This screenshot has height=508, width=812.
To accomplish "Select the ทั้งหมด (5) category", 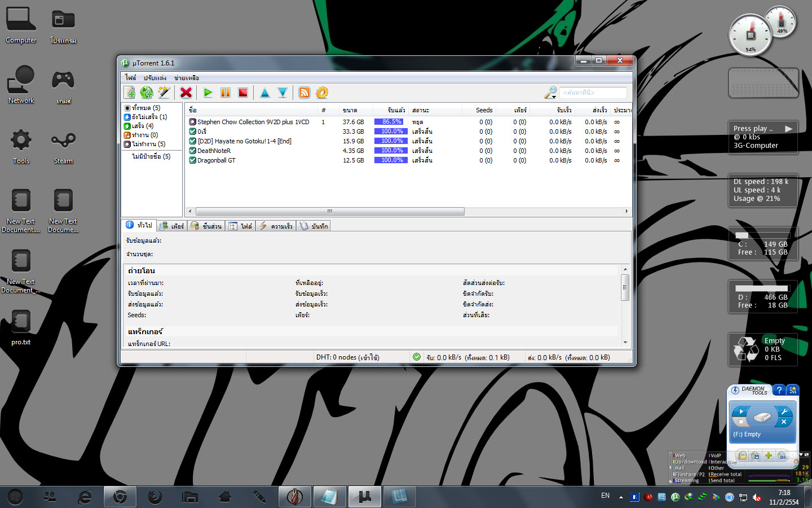I will pyautogui.click(x=146, y=108).
